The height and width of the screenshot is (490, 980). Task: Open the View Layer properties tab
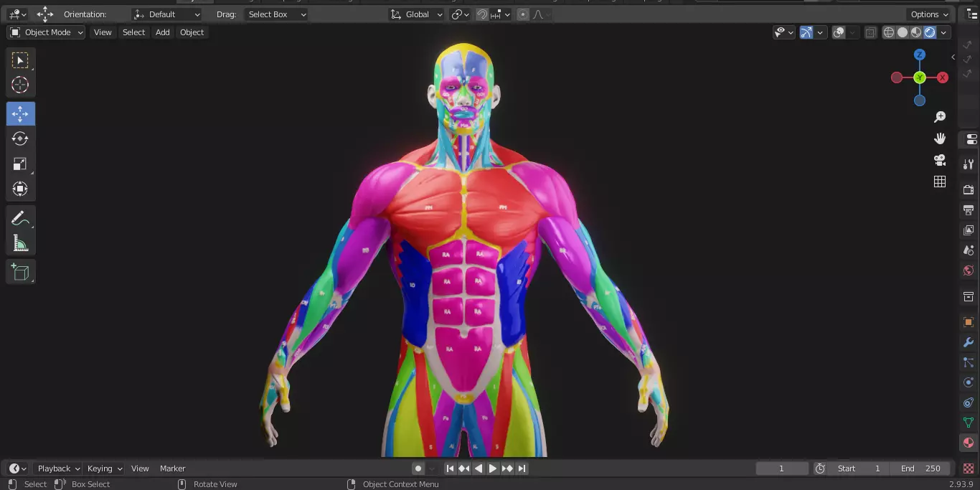click(969, 230)
